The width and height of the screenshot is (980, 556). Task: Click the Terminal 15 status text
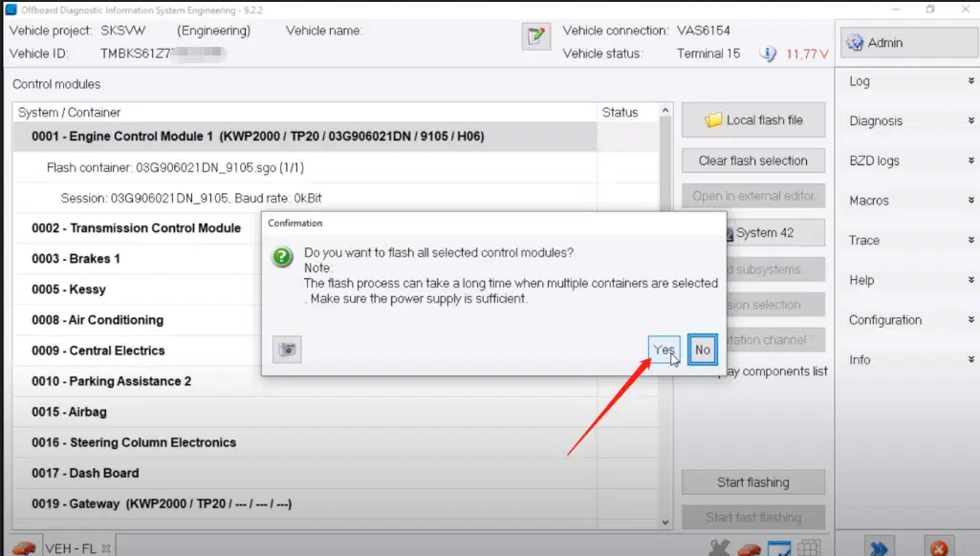click(708, 53)
